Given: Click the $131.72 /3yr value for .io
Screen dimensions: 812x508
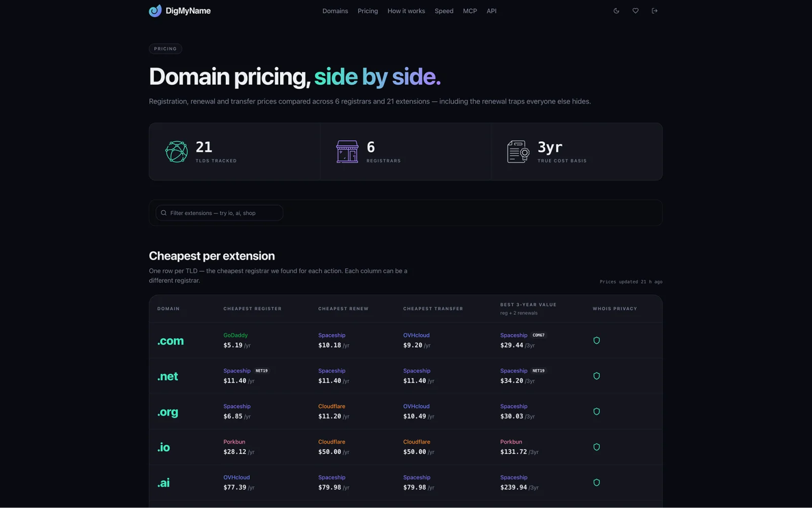Looking at the screenshot, I should pos(520,452).
